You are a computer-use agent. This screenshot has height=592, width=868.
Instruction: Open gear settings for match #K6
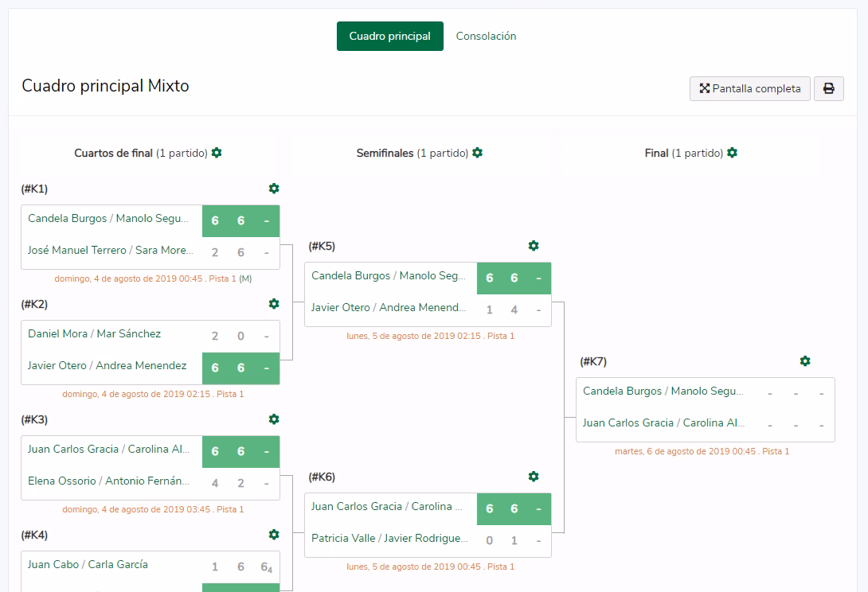[534, 477]
